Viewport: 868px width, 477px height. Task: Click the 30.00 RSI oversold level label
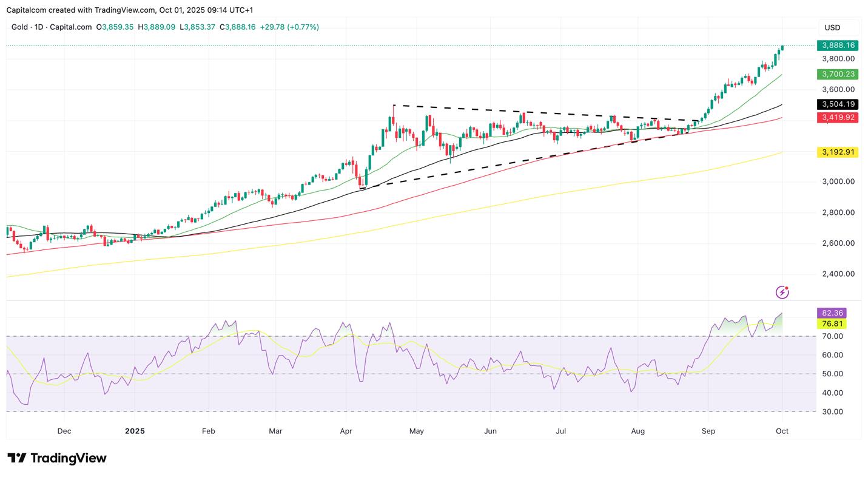[832, 411]
